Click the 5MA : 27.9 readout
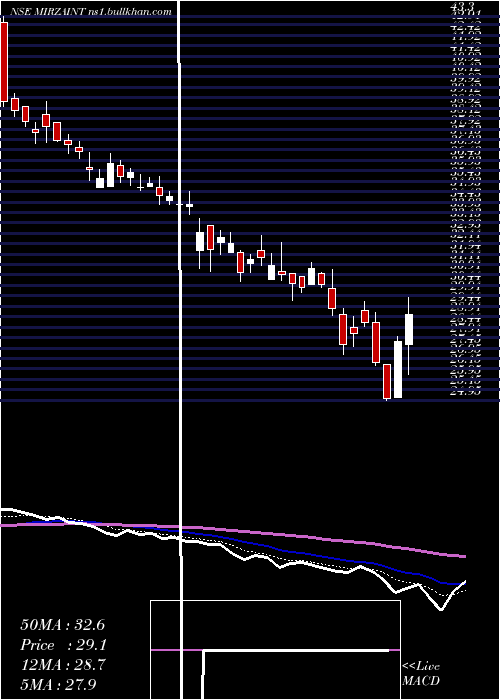 click(58, 684)
